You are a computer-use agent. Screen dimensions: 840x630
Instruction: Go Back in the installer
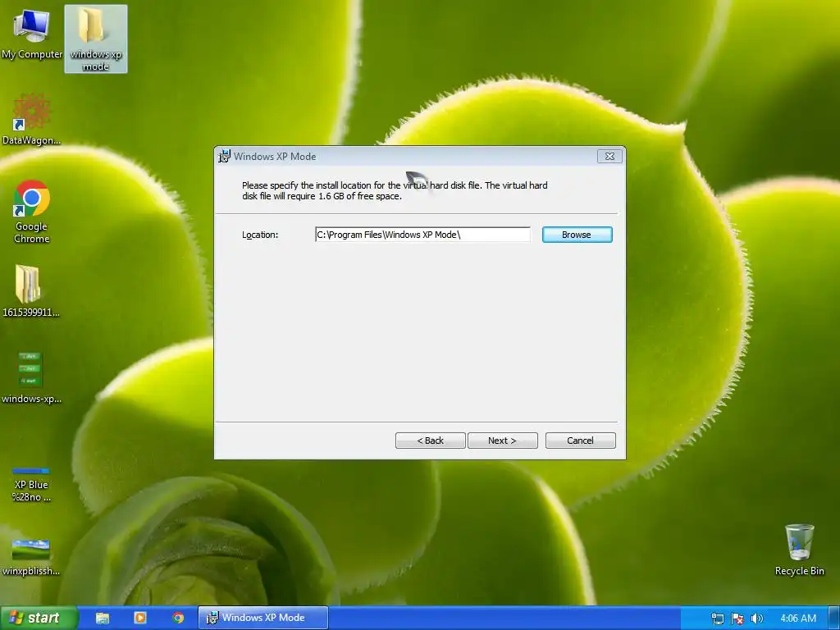(430, 441)
